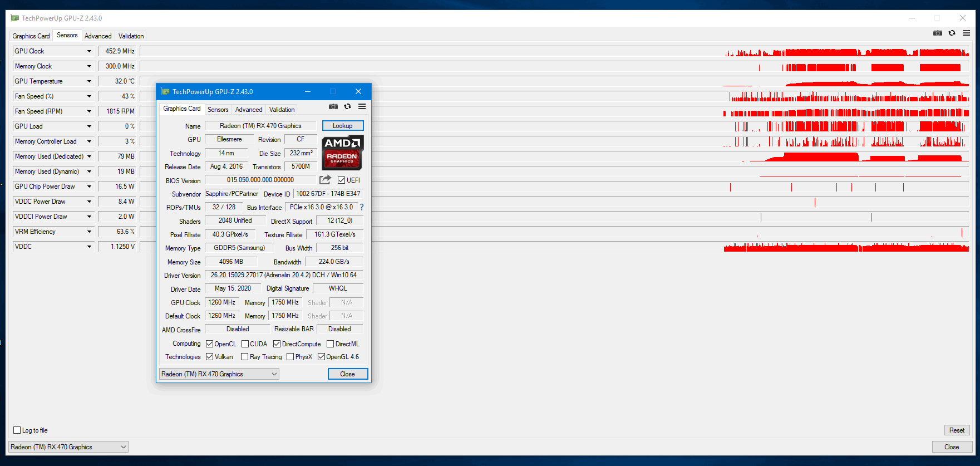
Task: Toggle the OpenGL 4.6 checkbox
Action: [x=321, y=357]
